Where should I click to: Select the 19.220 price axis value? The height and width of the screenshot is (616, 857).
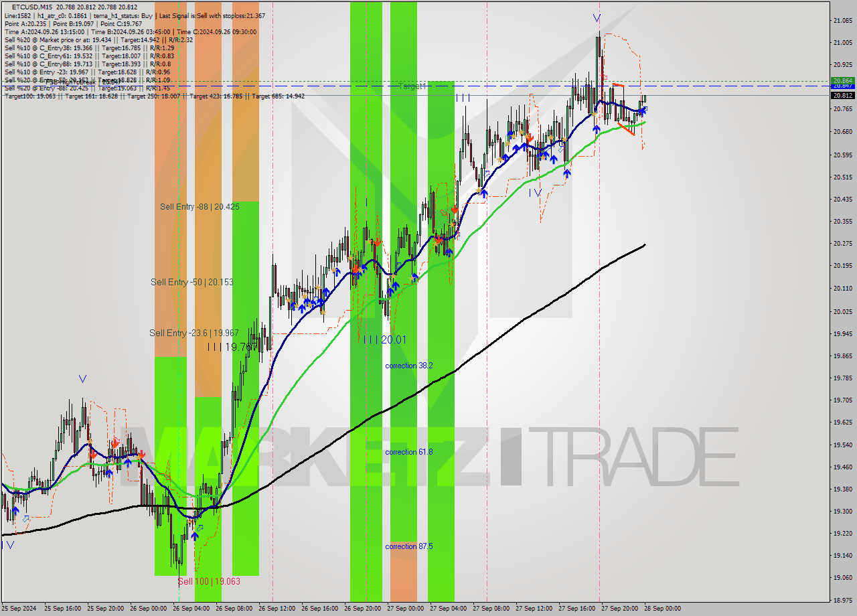(842, 533)
